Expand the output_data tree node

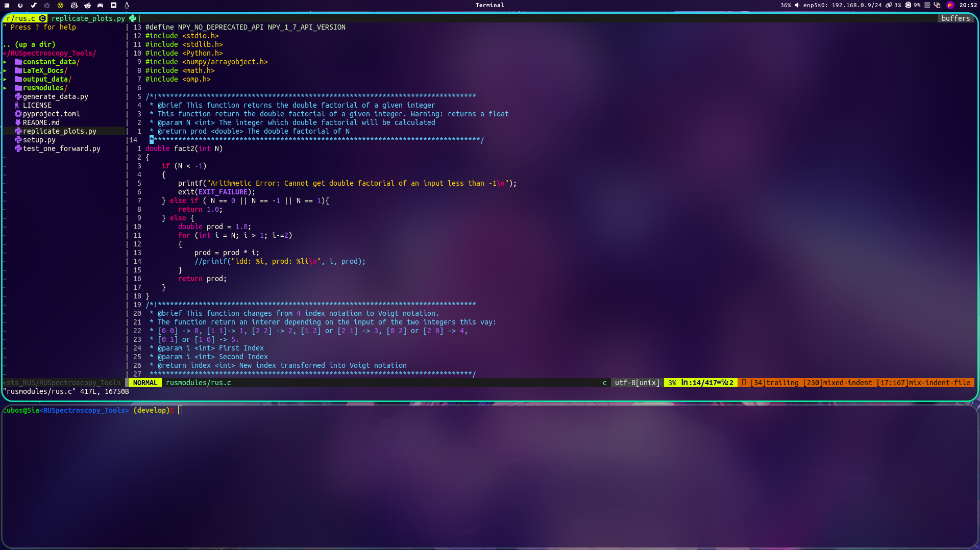click(x=6, y=79)
